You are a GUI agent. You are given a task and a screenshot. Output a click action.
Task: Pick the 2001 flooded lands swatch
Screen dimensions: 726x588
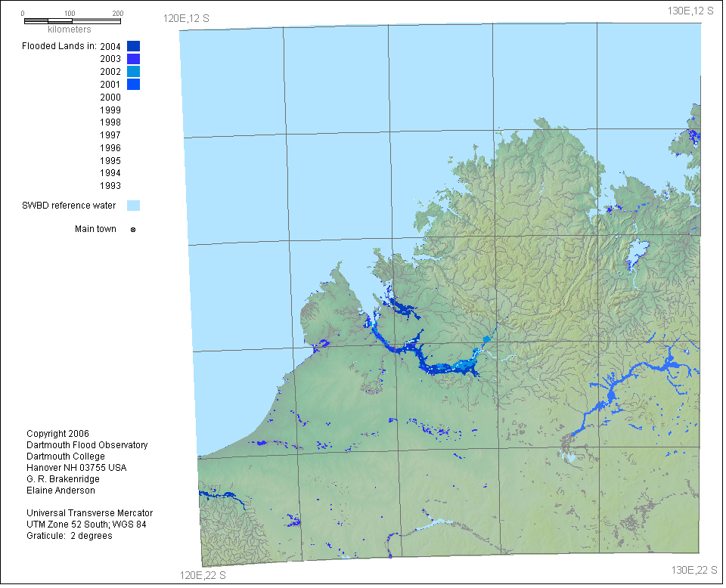[x=133, y=84]
